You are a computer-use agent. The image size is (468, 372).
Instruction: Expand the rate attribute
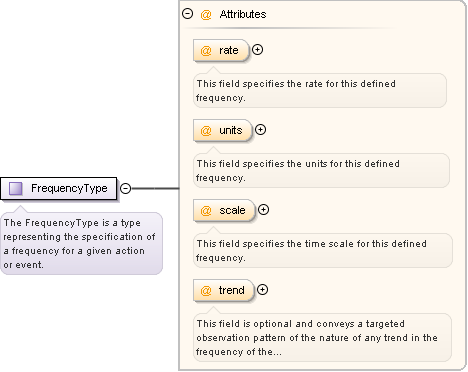[x=257, y=50]
